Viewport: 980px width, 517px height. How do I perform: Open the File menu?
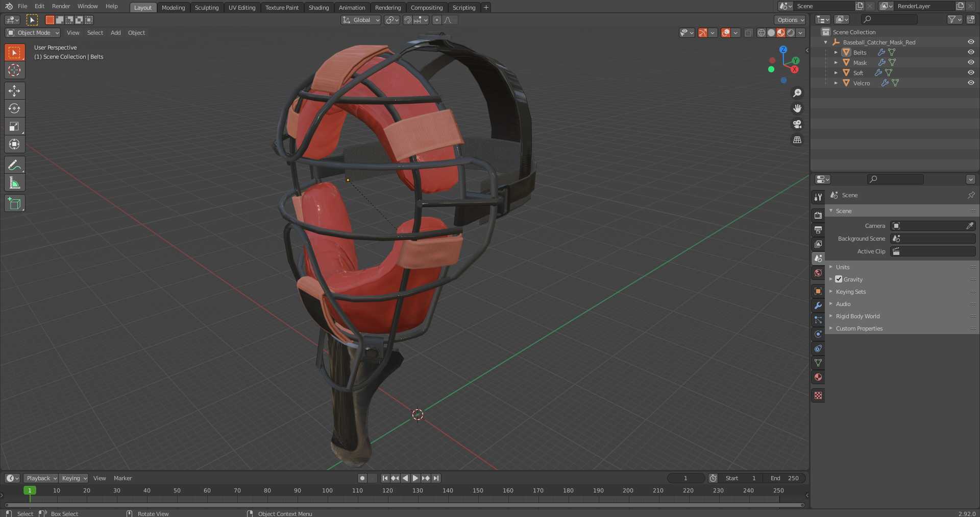pyautogui.click(x=22, y=6)
